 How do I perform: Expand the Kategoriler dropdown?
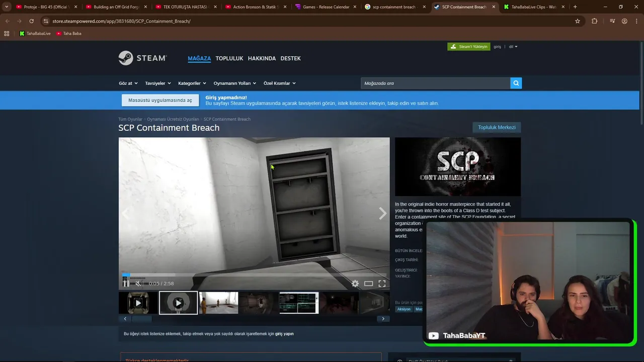[x=192, y=83]
